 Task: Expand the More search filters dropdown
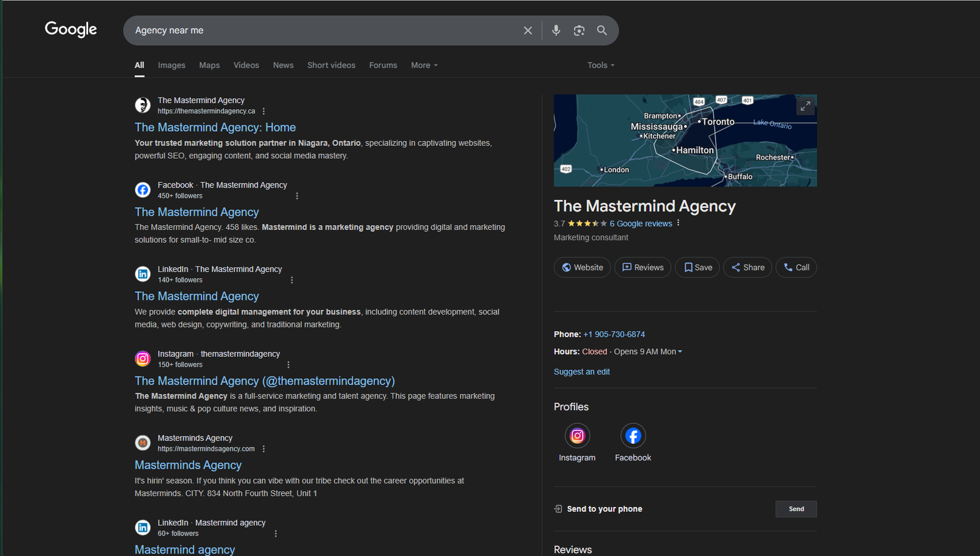424,65
